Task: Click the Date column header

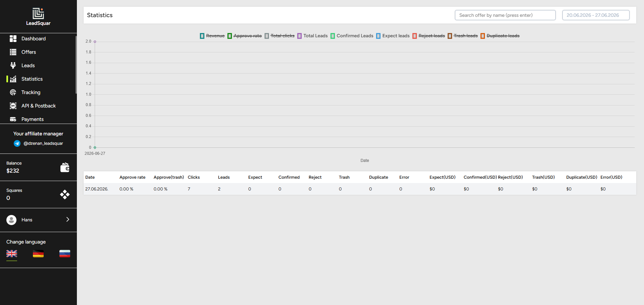Action: click(90, 177)
